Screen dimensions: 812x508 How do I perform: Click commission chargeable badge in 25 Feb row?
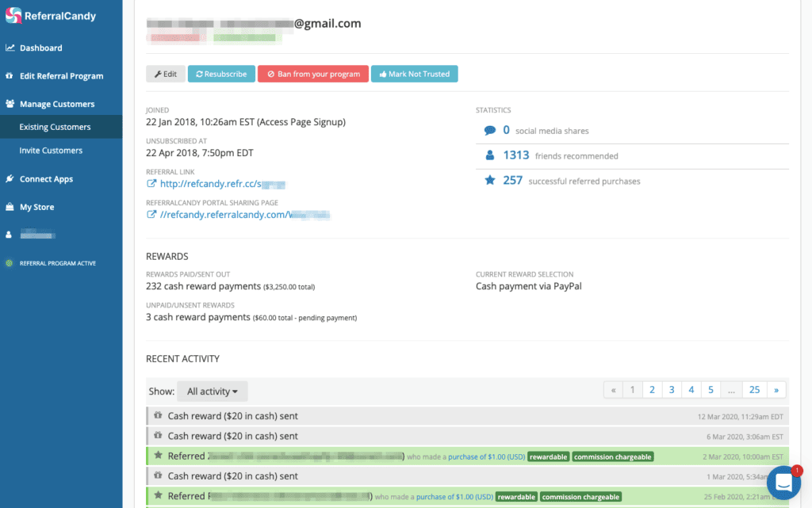point(580,497)
